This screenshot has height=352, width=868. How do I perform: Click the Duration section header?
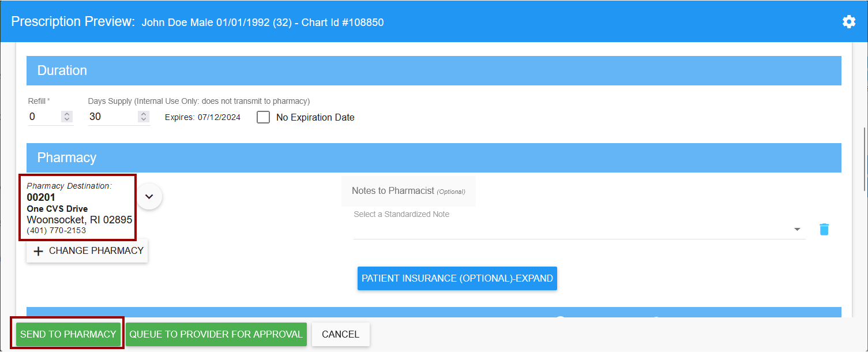pos(434,70)
